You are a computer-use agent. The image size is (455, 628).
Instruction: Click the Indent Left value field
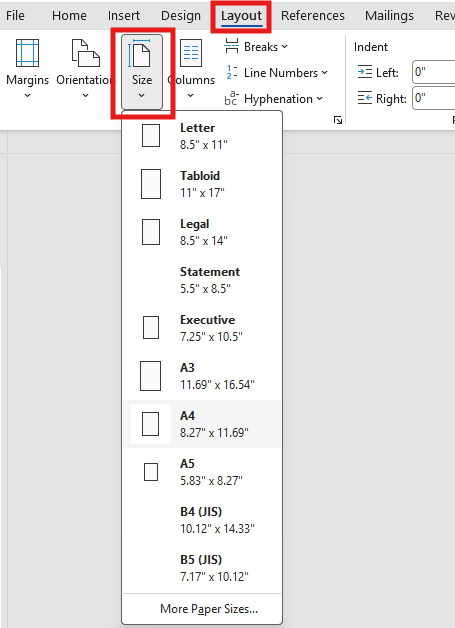(434, 72)
